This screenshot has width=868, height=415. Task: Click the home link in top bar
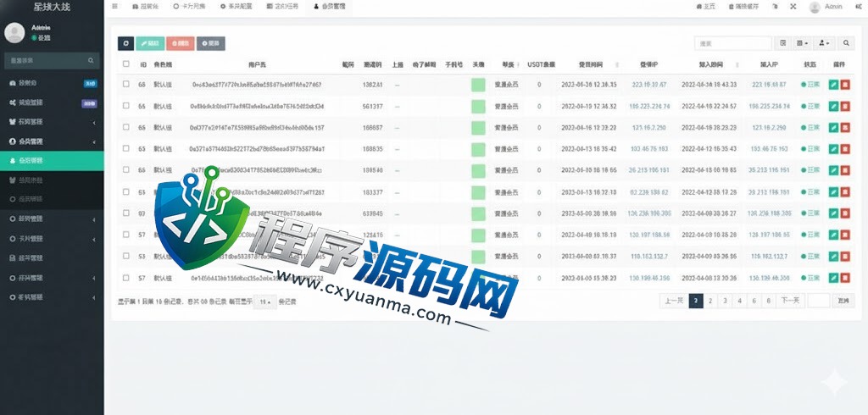click(x=705, y=7)
